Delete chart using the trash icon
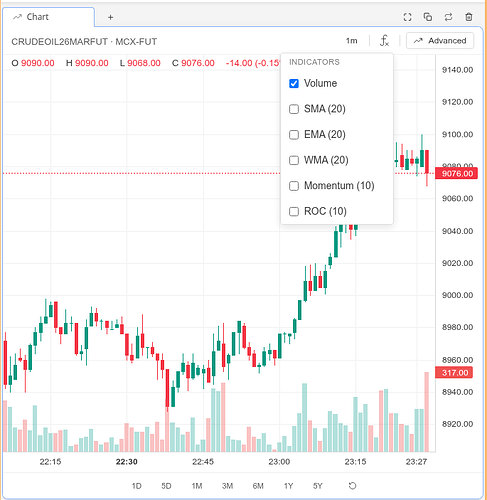 pos(469,17)
